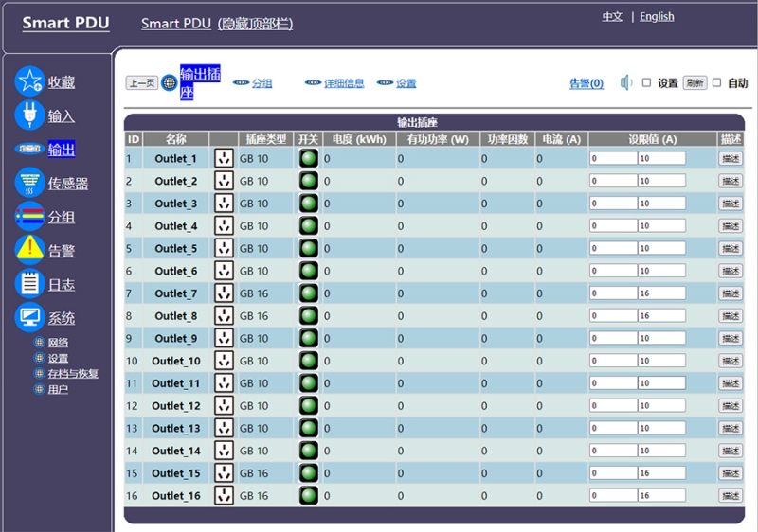Switch language to English
Viewport: 758px width, 532px height.
point(657,16)
